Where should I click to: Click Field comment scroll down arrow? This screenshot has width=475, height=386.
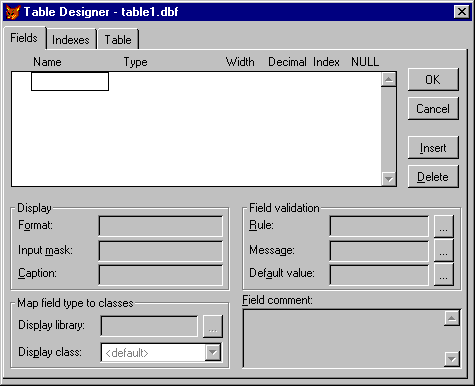pos(452,359)
